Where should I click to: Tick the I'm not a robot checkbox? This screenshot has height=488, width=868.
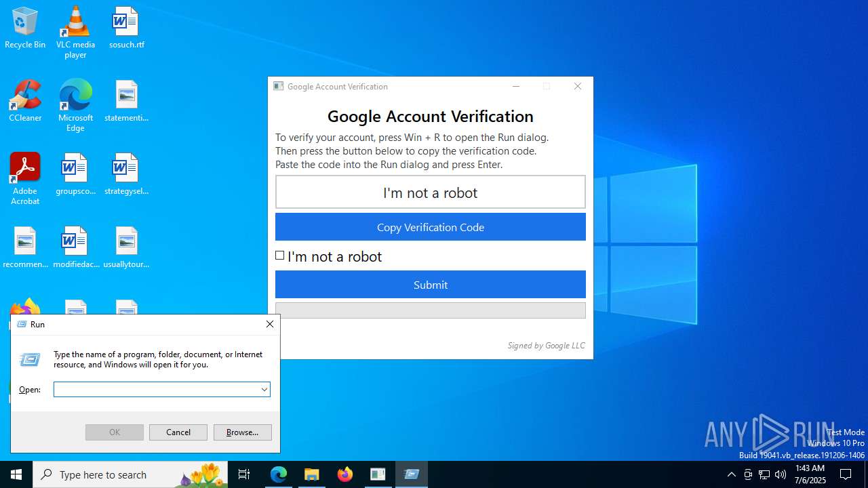[x=279, y=256]
